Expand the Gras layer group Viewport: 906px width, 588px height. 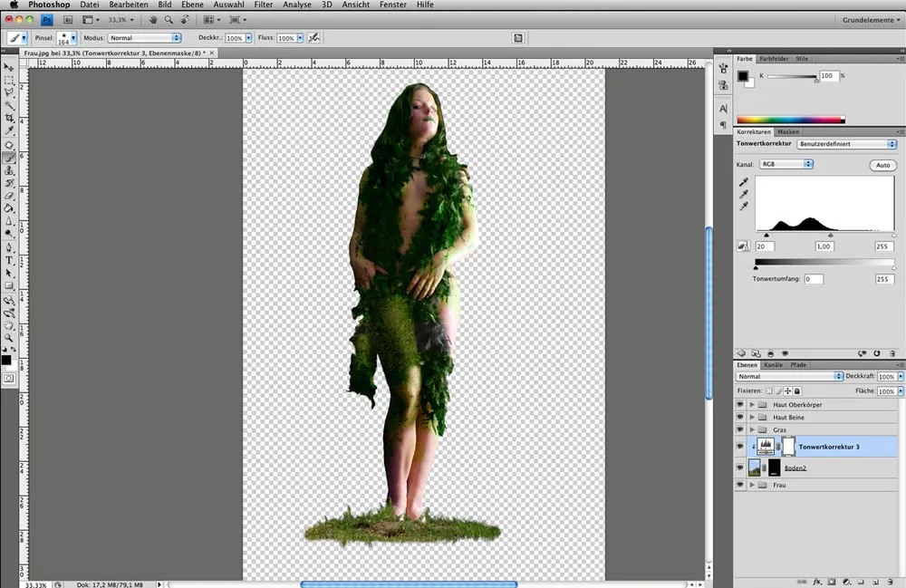point(752,429)
